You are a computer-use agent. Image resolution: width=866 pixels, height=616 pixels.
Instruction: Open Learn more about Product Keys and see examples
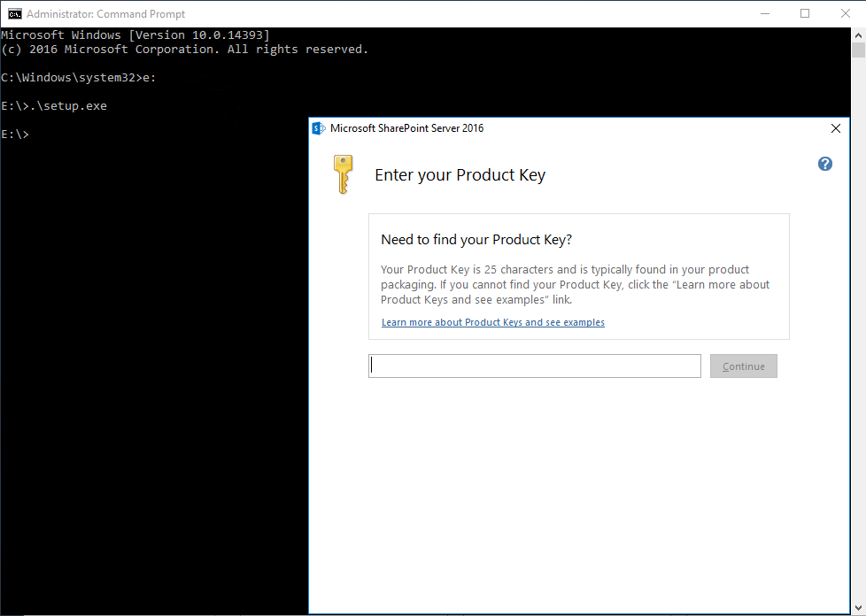tap(492, 322)
